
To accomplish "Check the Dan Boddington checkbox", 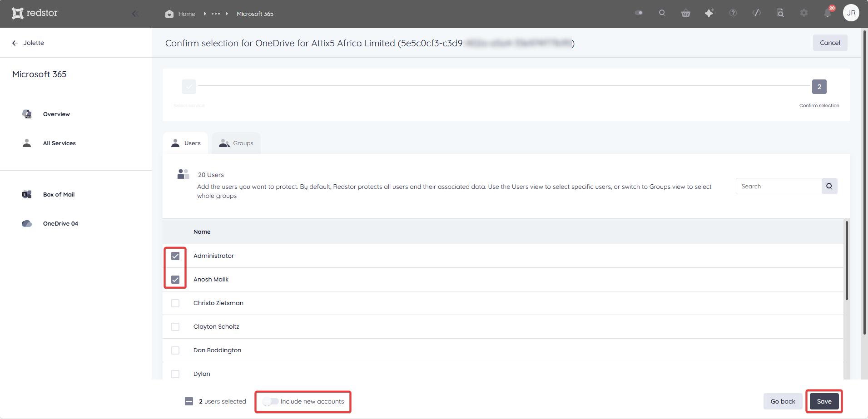I will click(175, 350).
